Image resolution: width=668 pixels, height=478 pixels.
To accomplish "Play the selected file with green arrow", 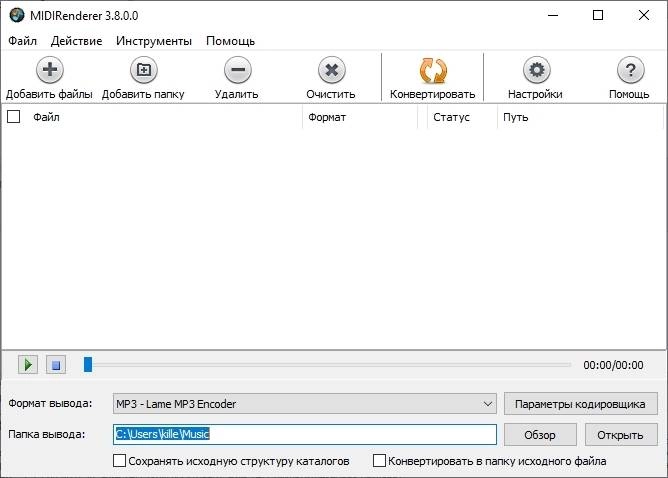I will (28, 365).
